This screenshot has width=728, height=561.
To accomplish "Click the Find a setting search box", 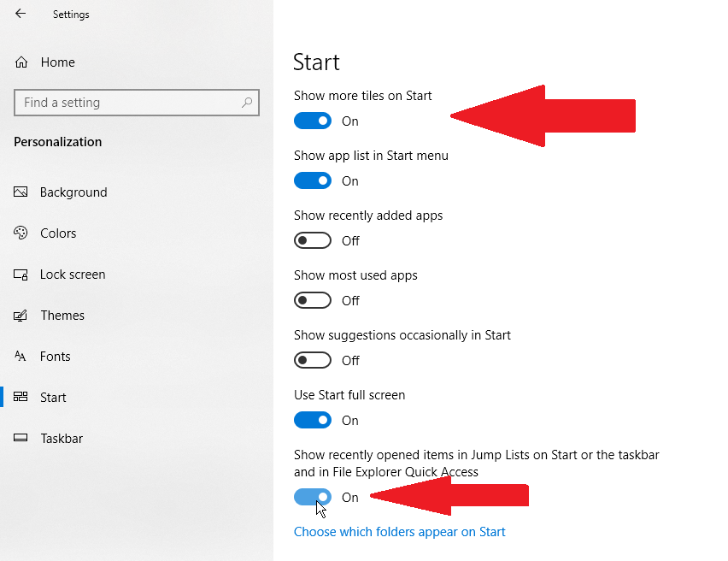I will [x=137, y=103].
